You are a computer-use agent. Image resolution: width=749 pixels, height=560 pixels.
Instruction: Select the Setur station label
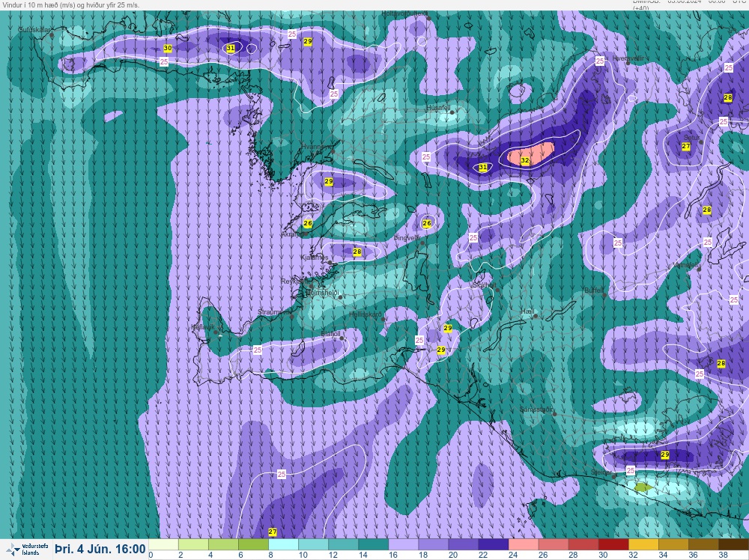click(691, 138)
